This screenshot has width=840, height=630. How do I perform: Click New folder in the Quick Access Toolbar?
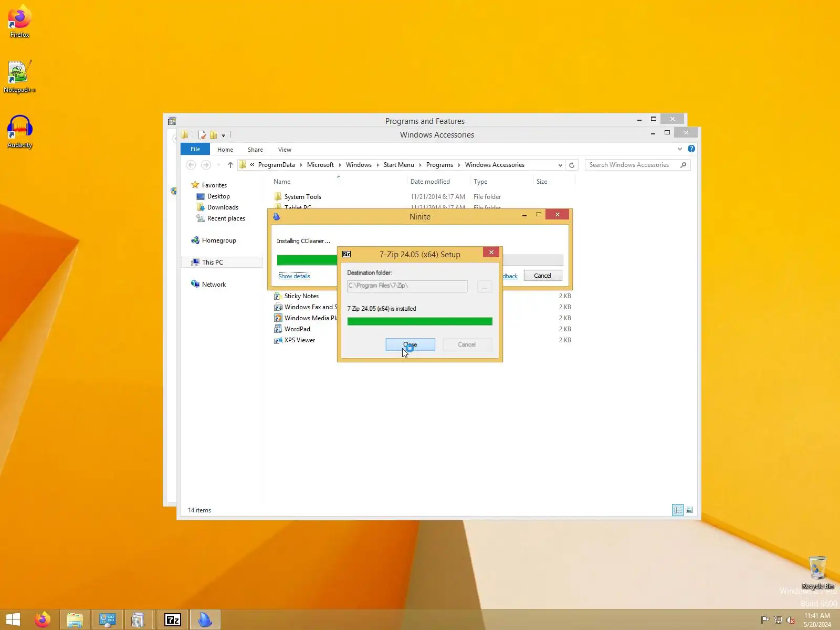coord(213,135)
